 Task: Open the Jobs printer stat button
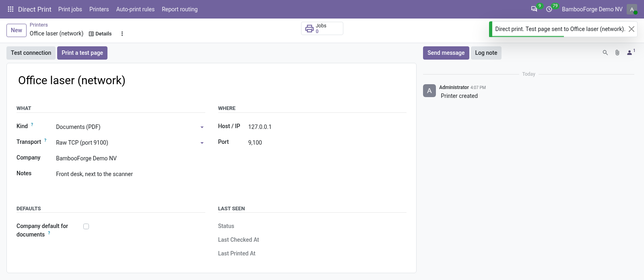tap(322, 28)
